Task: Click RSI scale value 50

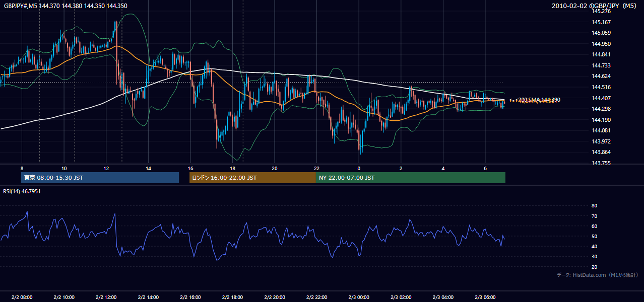Action: click(595, 237)
